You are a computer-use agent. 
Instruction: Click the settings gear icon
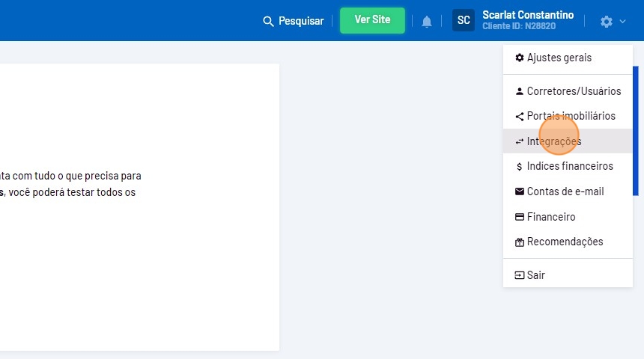[606, 22]
